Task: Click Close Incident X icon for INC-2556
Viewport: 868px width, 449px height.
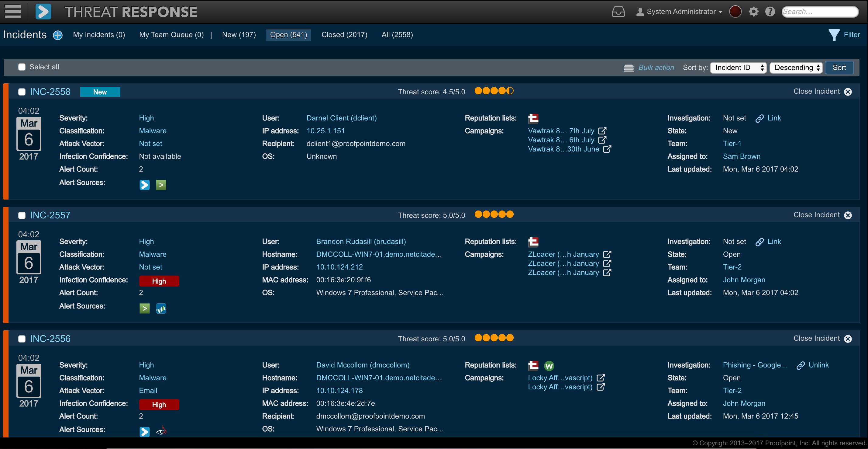Action: coord(848,339)
